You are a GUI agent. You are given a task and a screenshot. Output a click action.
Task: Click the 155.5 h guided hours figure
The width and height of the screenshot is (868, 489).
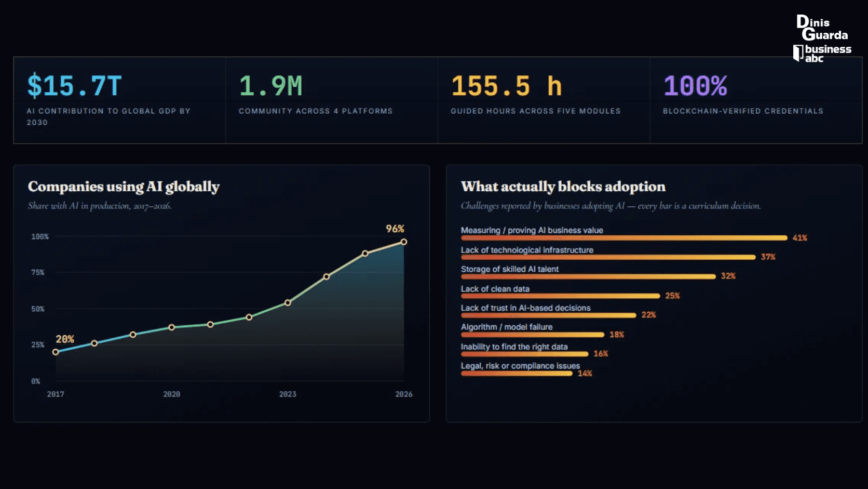[507, 86]
